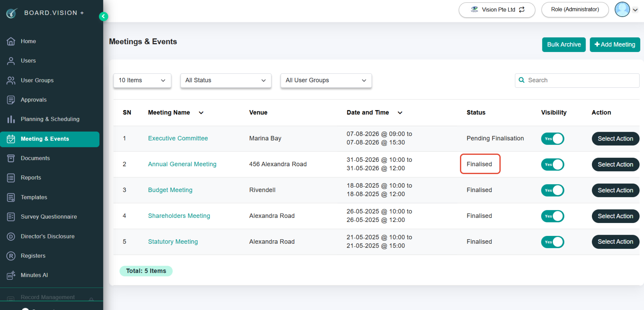
Task: Click the Pending Finalisation status text
Action: 495,138
